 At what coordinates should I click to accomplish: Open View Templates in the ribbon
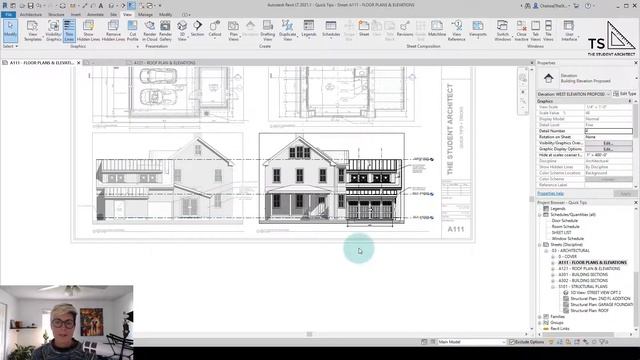[x=33, y=31]
